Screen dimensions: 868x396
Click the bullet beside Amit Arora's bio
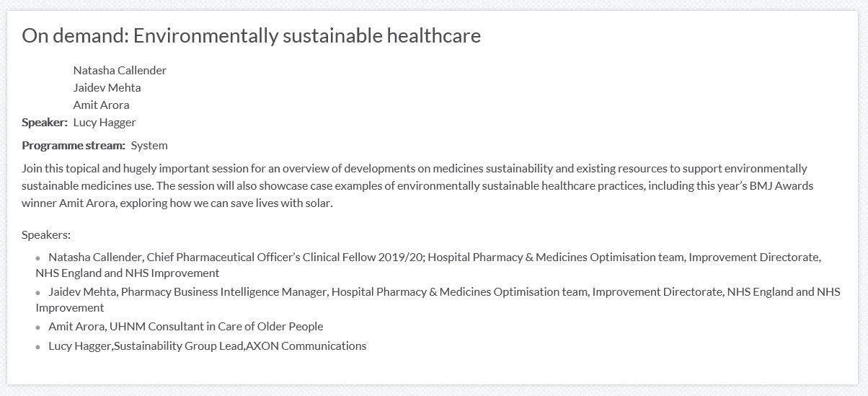point(38,327)
